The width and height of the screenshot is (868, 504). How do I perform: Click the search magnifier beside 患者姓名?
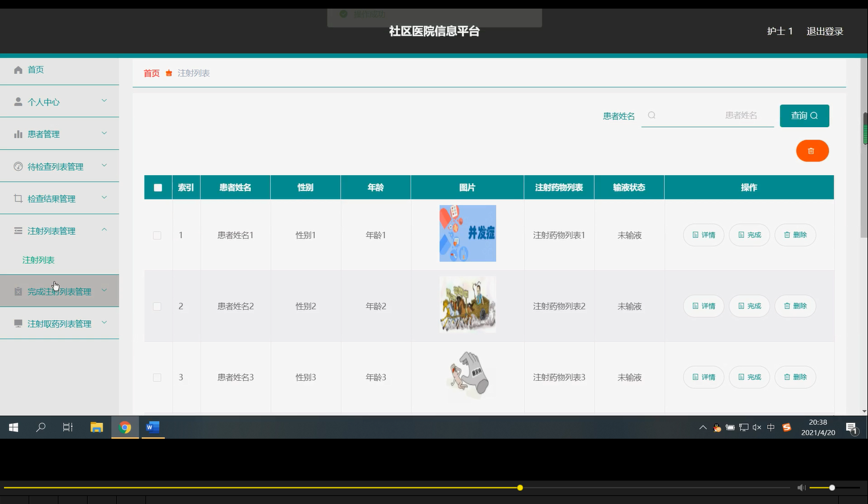(652, 115)
